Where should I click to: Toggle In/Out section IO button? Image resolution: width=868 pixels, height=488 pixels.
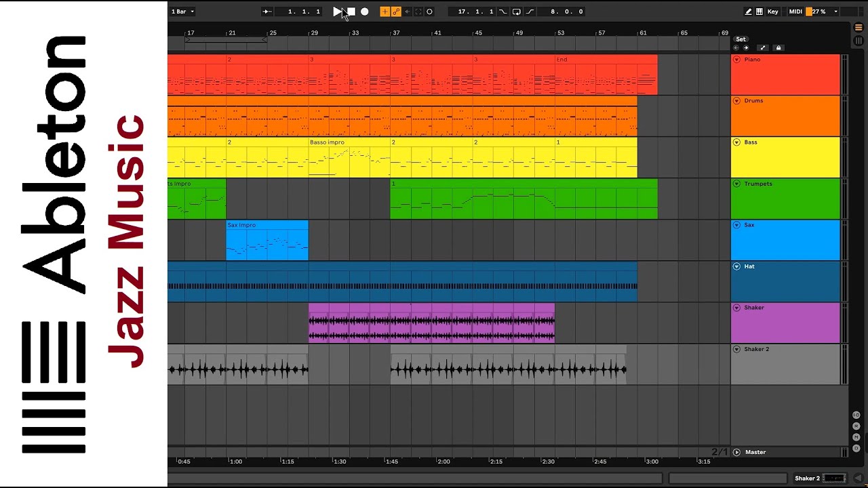[x=856, y=415]
